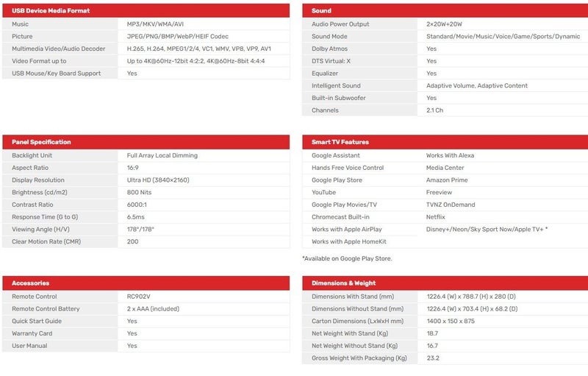Click the Available on Google Play Store footnote
This screenshot has width=588, height=376.
pos(347,258)
